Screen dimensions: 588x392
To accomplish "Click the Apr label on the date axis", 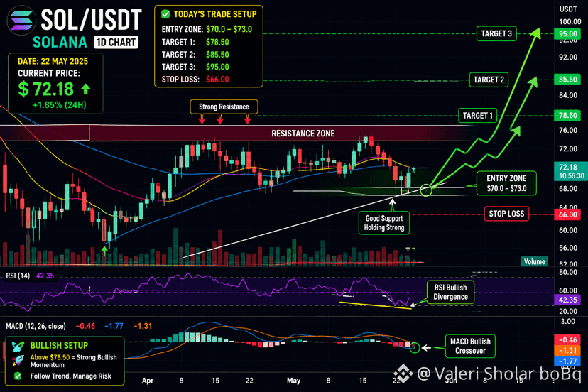I will pyautogui.click(x=148, y=381).
